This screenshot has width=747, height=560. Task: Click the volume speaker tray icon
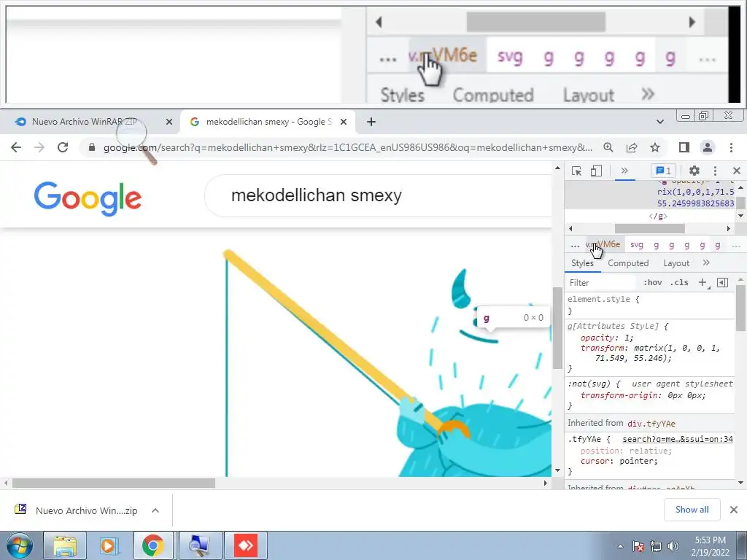click(x=673, y=546)
